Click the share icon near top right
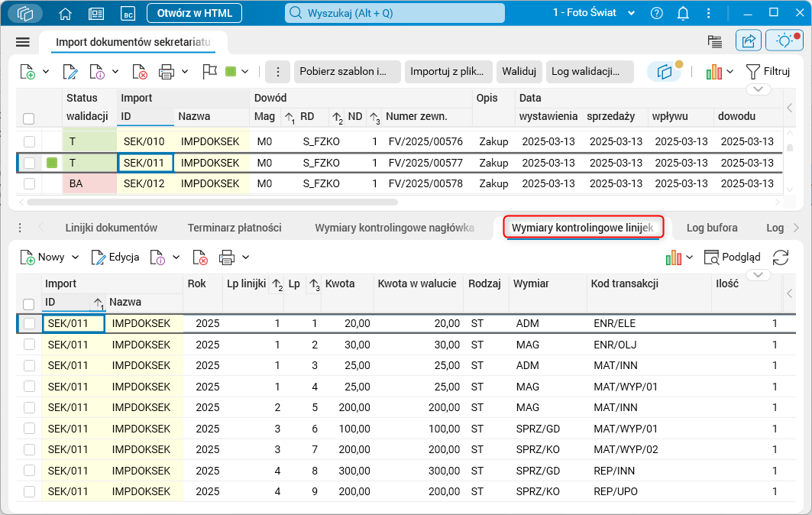The image size is (812, 515). point(749,41)
